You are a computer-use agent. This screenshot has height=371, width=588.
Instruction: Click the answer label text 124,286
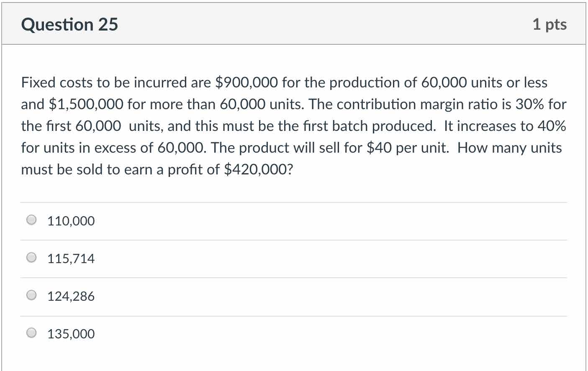click(71, 296)
